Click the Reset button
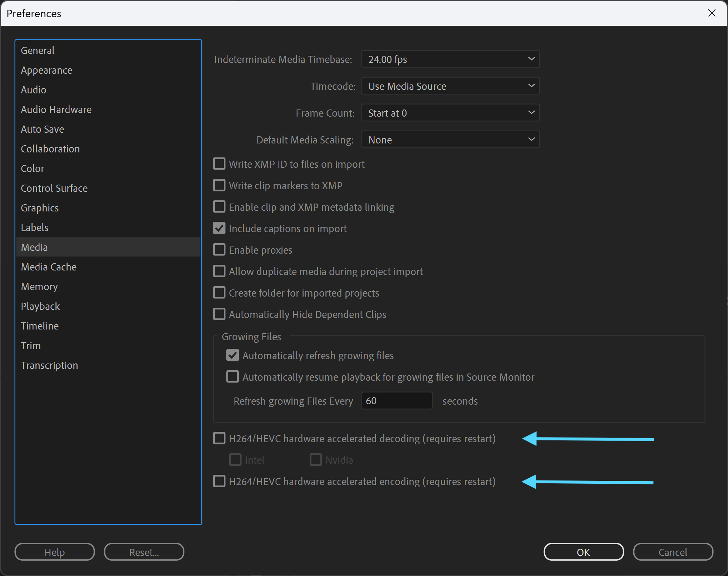The width and height of the screenshot is (728, 576). coord(144,552)
